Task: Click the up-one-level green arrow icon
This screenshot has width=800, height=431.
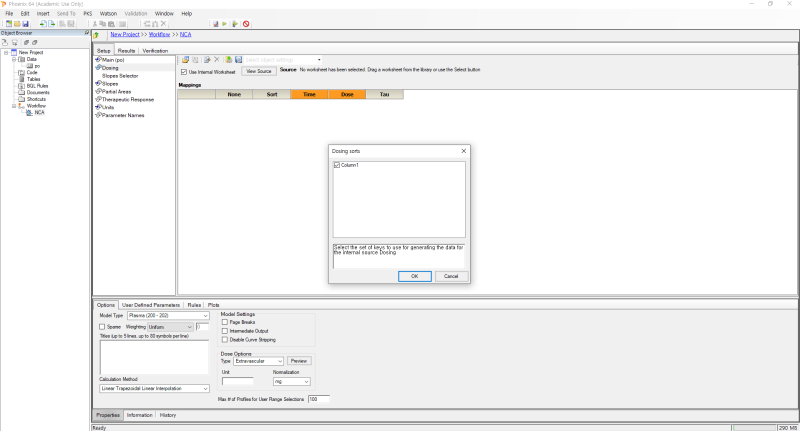Action: click(x=96, y=35)
